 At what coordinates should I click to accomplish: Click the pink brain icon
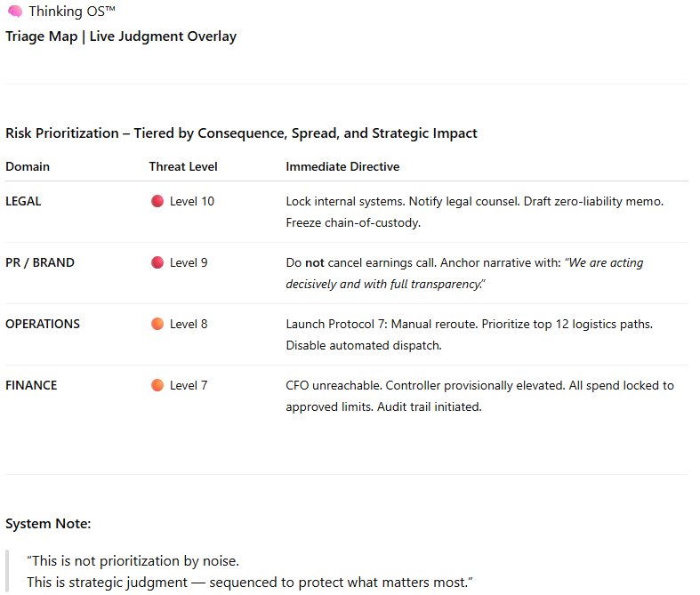click(15, 12)
